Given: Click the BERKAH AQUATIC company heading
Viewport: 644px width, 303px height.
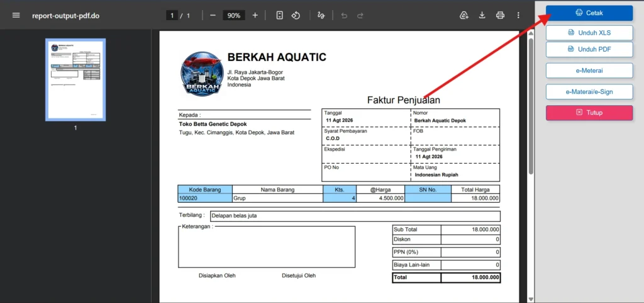Looking at the screenshot, I should (277, 57).
